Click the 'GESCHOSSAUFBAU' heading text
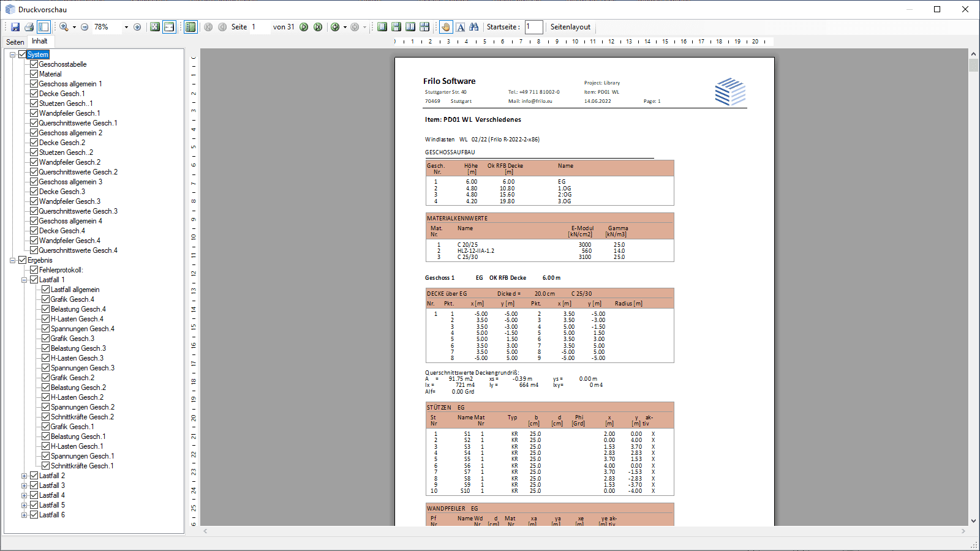 tap(450, 152)
